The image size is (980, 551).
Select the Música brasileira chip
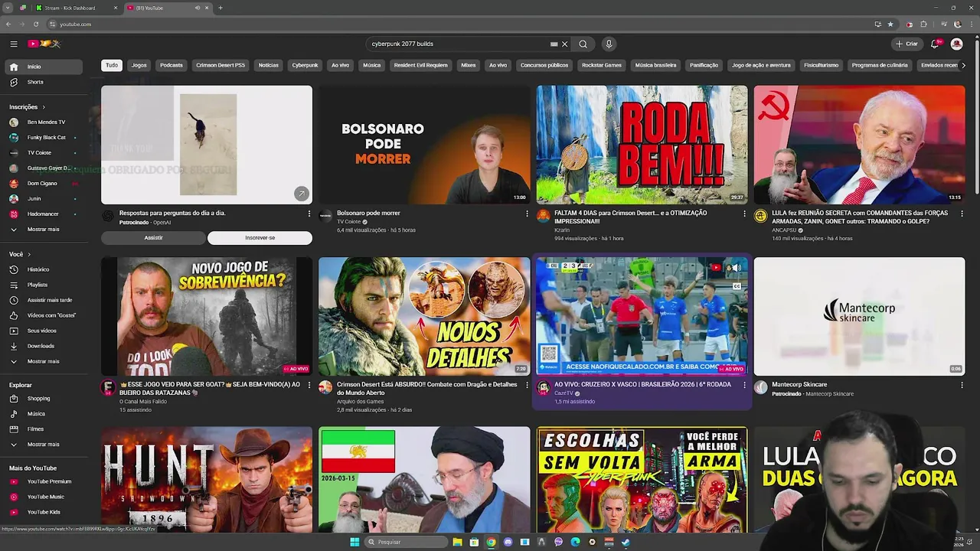pos(655,65)
